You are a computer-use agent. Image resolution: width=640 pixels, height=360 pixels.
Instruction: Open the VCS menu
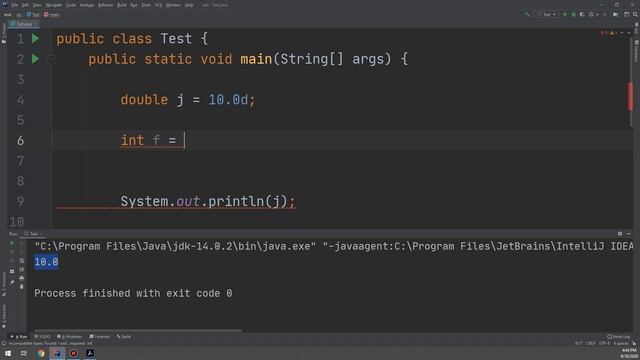(158, 5)
